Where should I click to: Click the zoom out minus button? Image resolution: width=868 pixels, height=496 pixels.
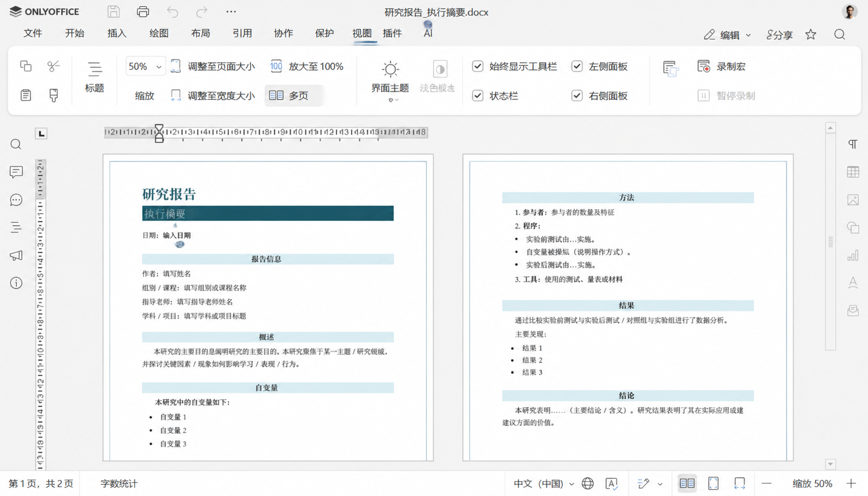coord(767,483)
